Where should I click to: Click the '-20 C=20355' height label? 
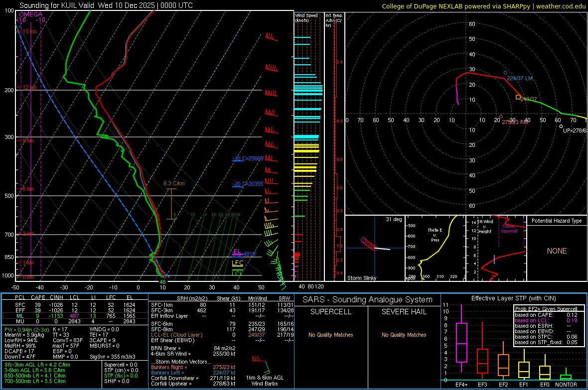click(x=248, y=184)
